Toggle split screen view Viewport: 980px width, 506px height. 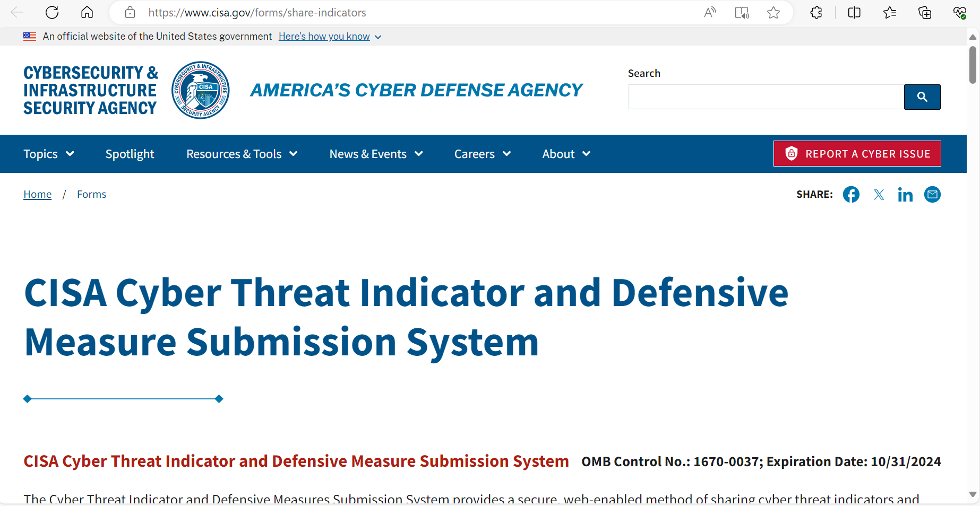pos(854,13)
